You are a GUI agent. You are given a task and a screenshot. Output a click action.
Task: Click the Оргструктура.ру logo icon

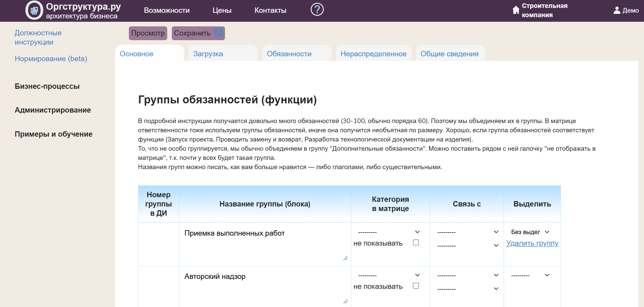(34, 10)
